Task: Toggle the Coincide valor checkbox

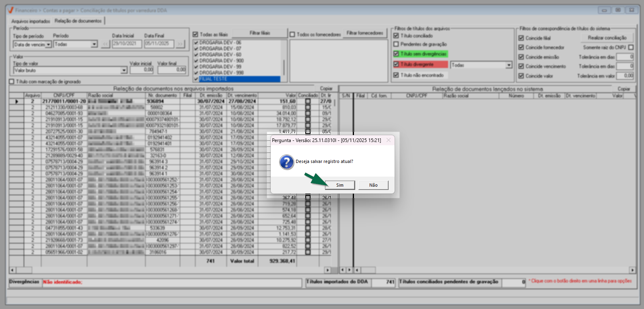Action: 521,76
